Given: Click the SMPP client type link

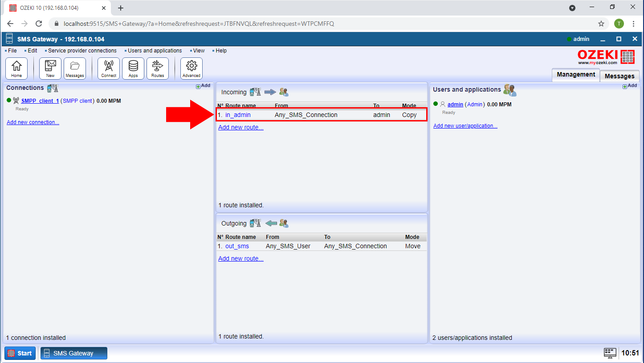Looking at the screenshot, I should pos(77,101).
